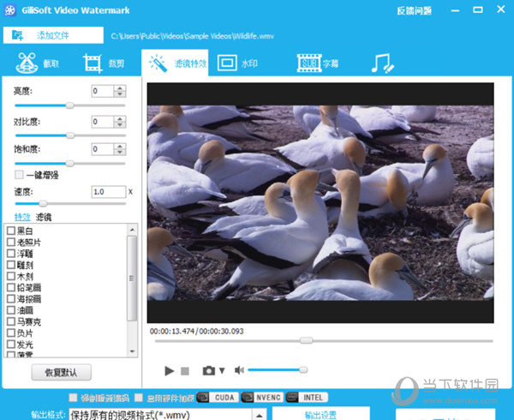Check the 铅笔画 pencil drawing effect

point(11,287)
